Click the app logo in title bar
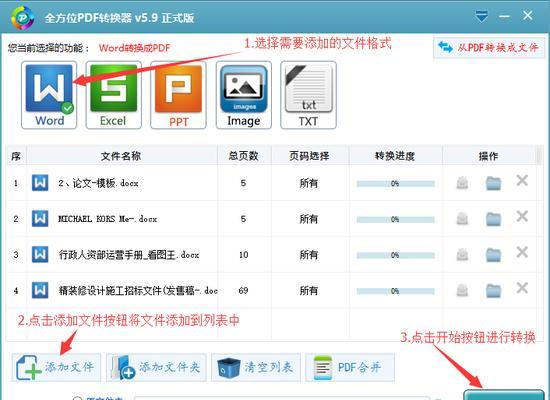550x400 pixels. click(22, 17)
